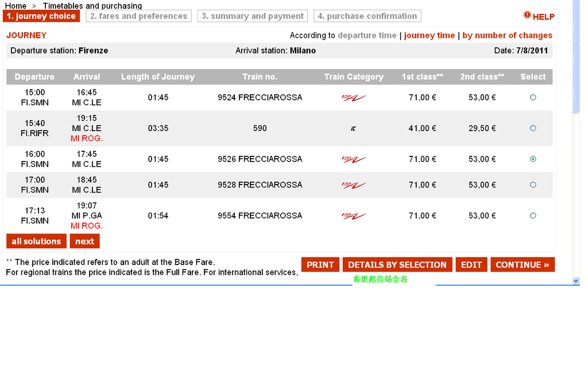
Task: Click the 'next' button
Action: (85, 241)
